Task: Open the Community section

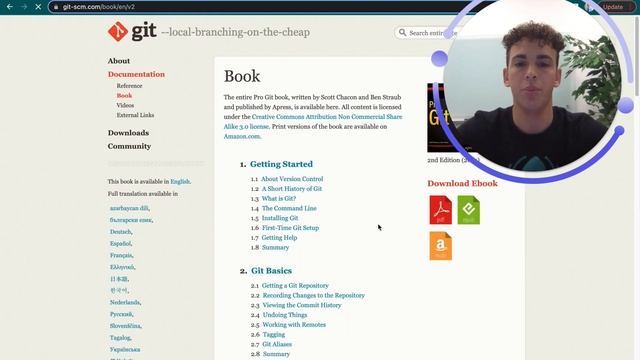Action: click(129, 146)
